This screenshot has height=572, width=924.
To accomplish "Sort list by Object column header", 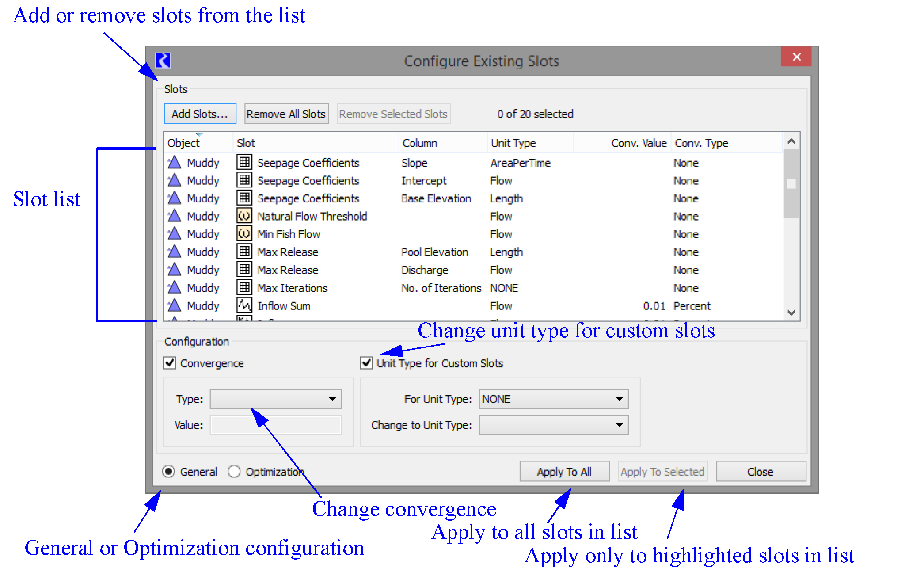I will [198, 142].
